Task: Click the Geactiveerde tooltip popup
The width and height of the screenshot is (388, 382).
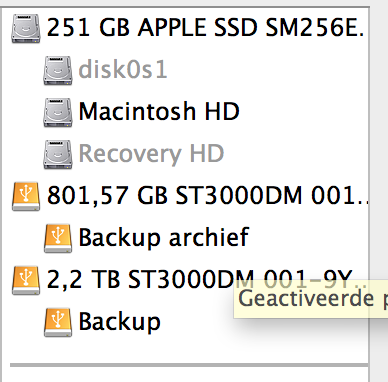Action: point(311,299)
